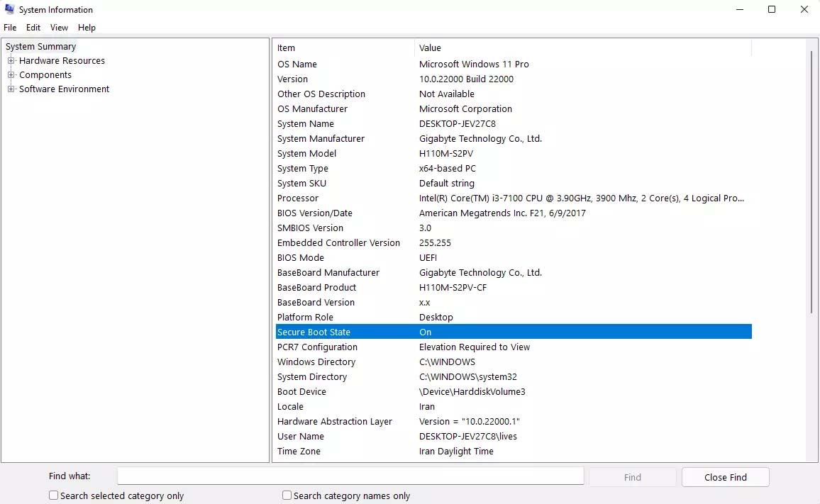
Task: Select the BIOS Mode row
Action: (x=513, y=258)
